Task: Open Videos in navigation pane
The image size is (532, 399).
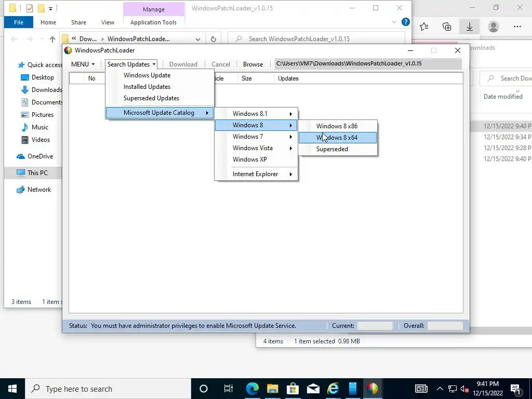Action: pos(35,140)
